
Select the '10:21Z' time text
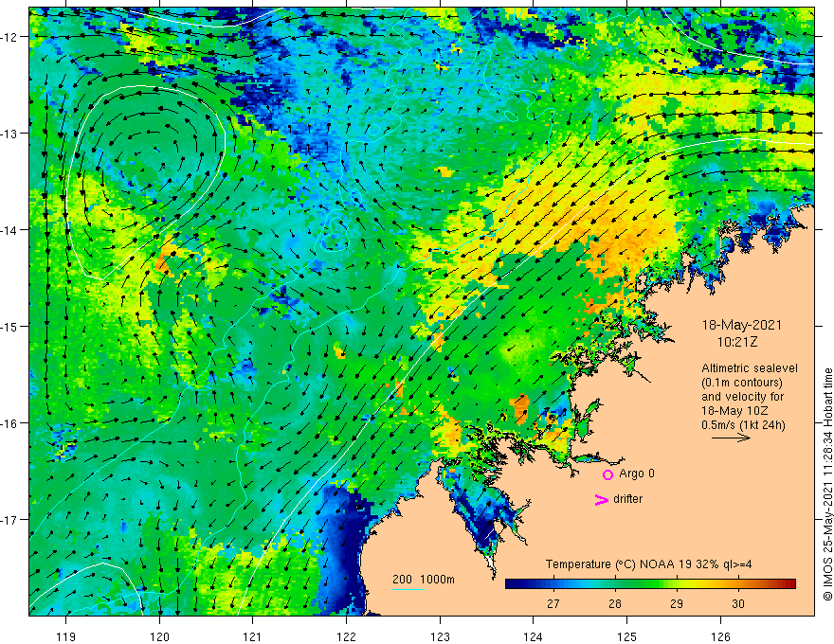(737, 342)
